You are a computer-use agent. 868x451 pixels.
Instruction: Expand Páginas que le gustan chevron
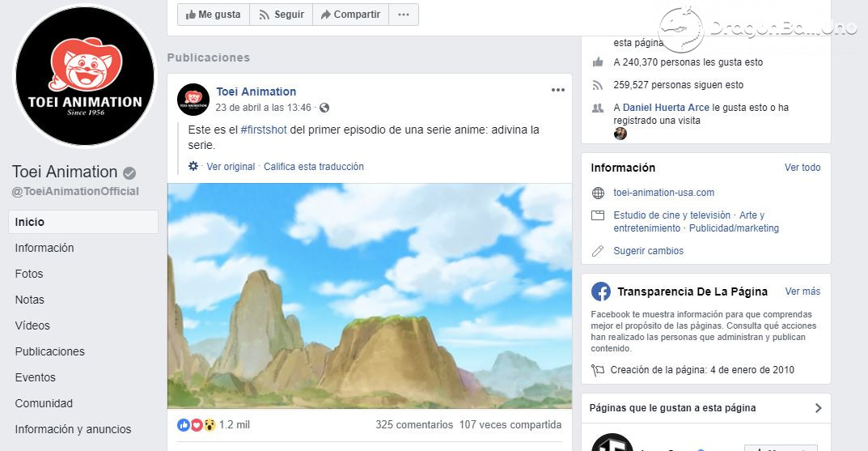click(x=818, y=408)
